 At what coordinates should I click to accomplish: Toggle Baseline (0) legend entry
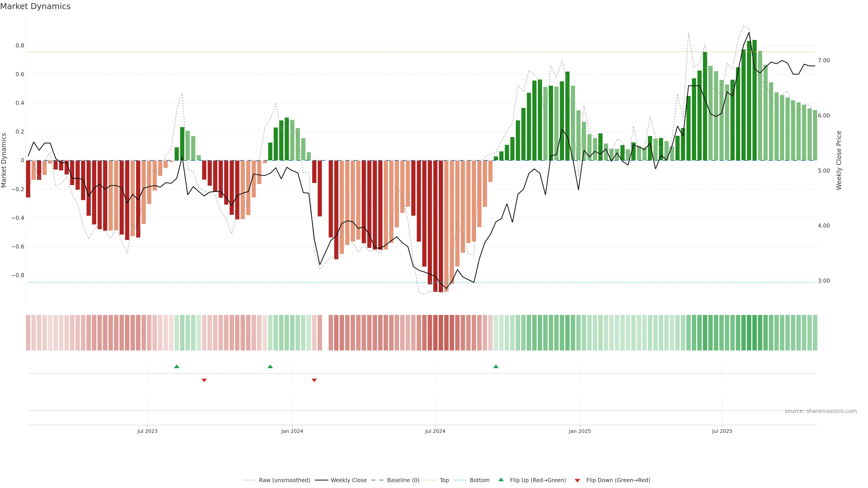[403, 480]
